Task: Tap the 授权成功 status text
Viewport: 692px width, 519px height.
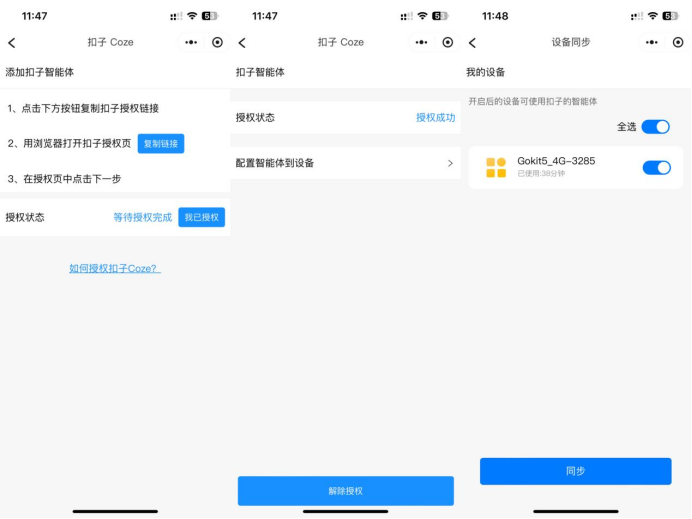Action: click(435, 117)
